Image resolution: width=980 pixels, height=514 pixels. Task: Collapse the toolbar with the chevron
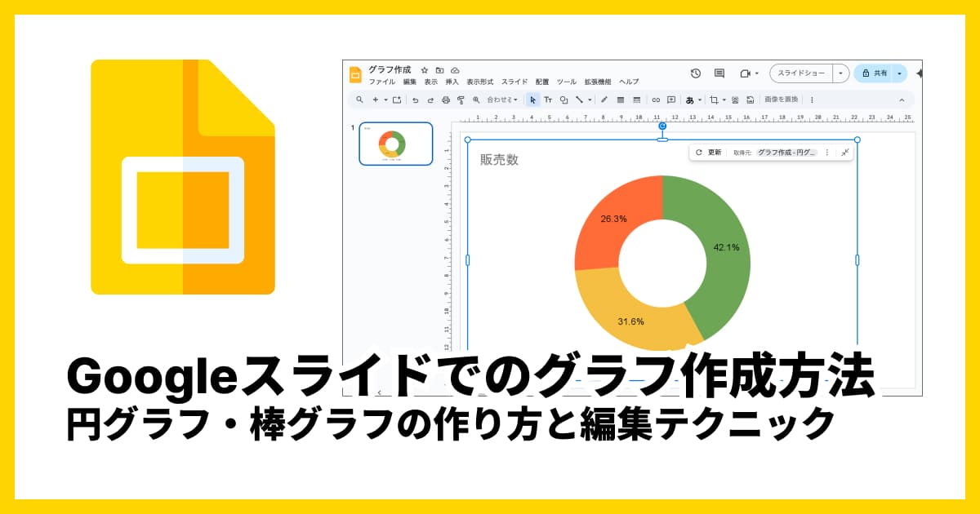point(901,99)
